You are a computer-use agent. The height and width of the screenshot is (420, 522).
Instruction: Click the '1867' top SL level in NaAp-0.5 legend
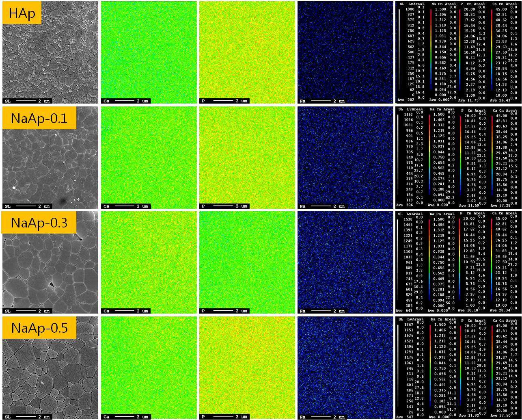pyautogui.click(x=408, y=325)
